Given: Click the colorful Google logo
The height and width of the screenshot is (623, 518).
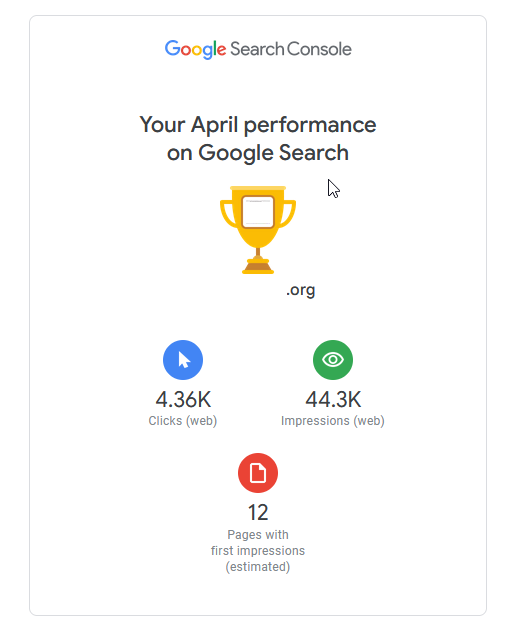Looking at the screenshot, I should (x=195, y=50).
